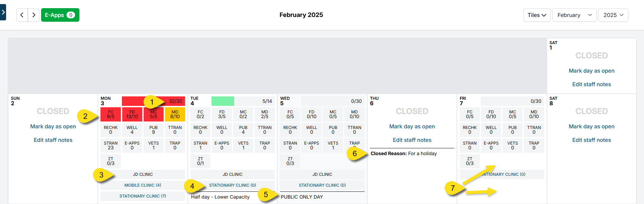Expand the collapsed sidebar arrow
This screenshot has width=644, height=204.
point(3,13)
